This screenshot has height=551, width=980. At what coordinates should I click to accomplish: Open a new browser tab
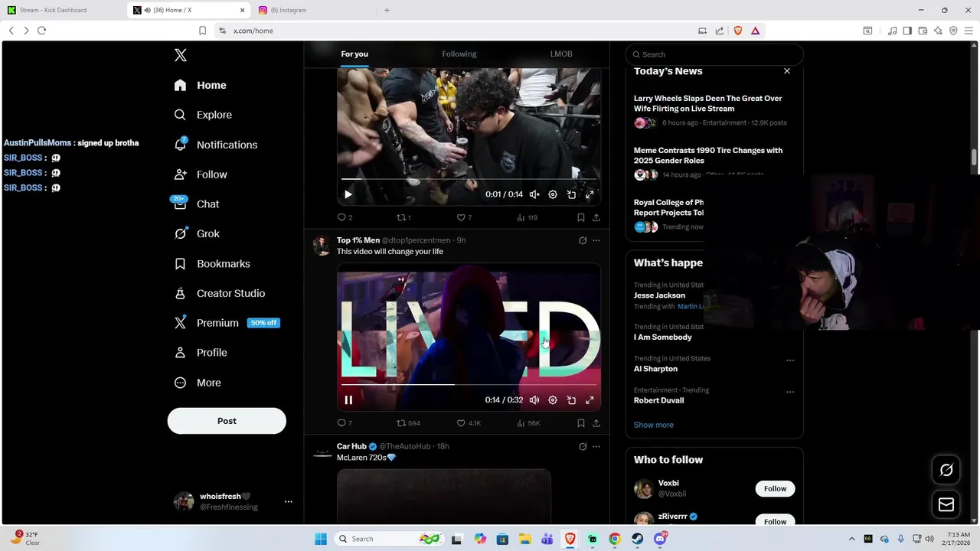coord(387,10)
